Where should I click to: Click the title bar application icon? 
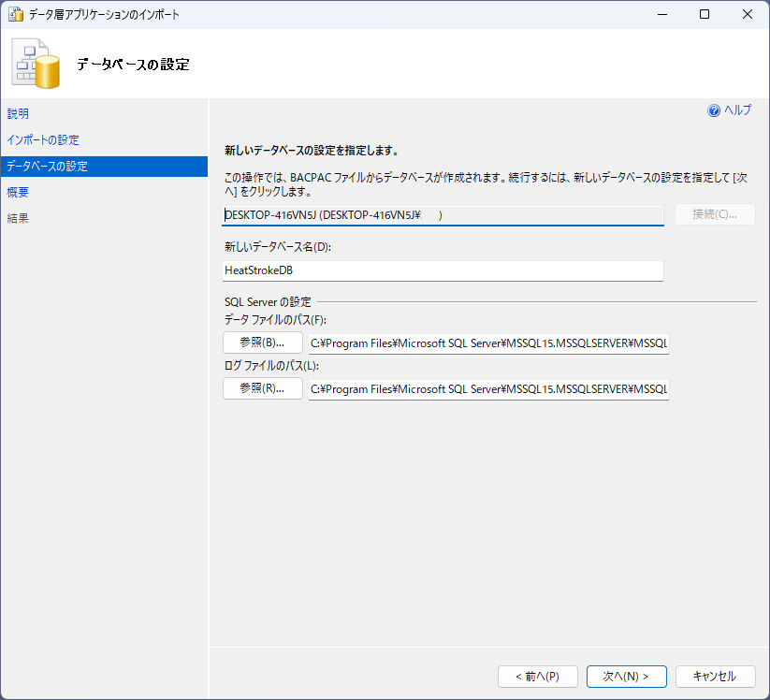coord(16,14)
